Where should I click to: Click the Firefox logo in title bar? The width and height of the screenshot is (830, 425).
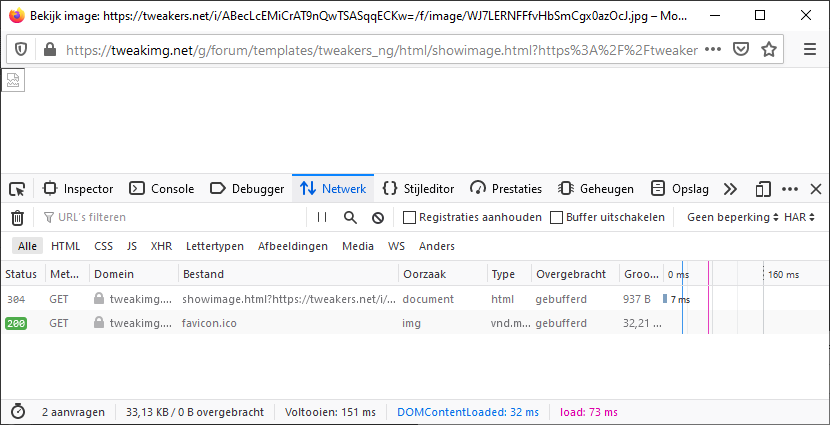pyautogui.click(x=17, y=15)
